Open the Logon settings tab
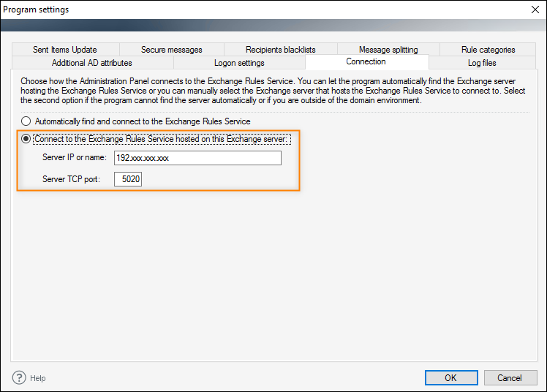This screenshot has height=392, width=547. tap(239, 63)
